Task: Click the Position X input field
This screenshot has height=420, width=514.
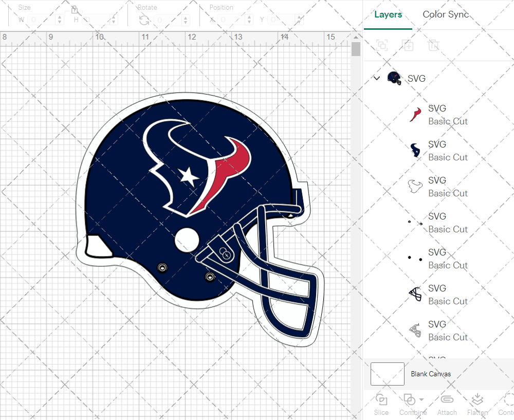Action: [231, 20]
